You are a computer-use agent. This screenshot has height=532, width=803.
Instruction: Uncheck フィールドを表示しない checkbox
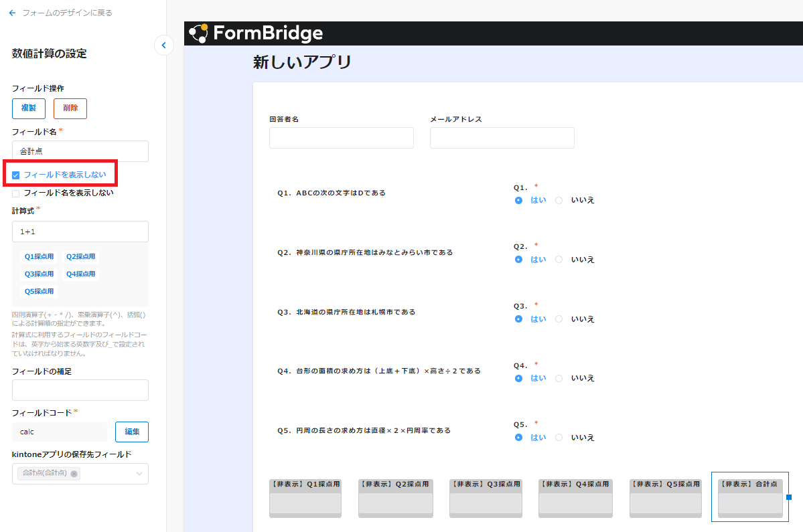tap(16, 175)
